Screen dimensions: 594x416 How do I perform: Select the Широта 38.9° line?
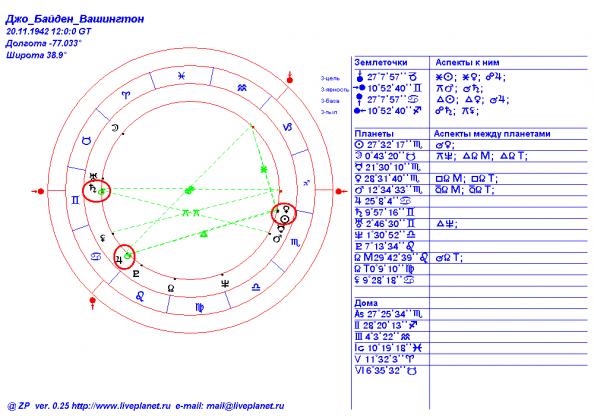36,55
